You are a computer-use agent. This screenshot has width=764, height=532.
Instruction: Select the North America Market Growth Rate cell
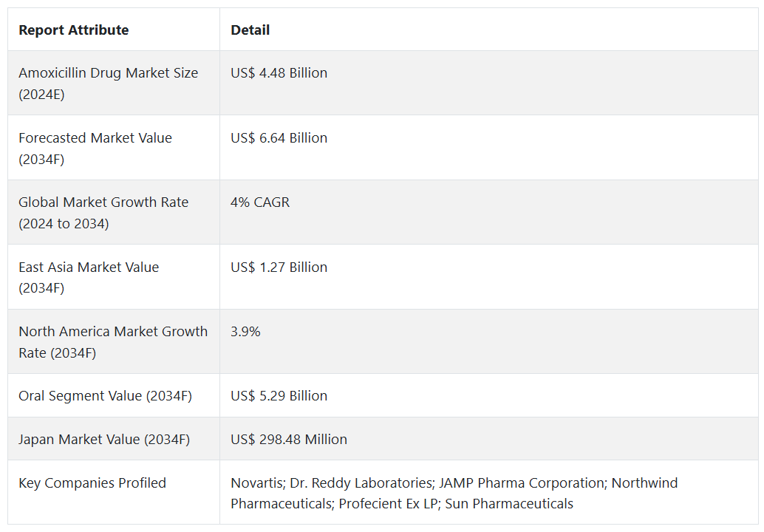pyautogui.click(x=113, y=341)
